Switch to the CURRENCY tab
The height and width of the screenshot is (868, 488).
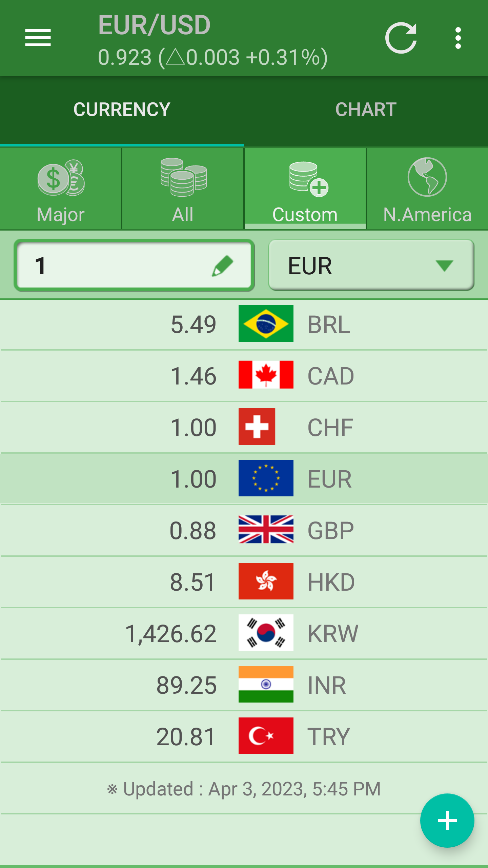(x=122, y=110)
